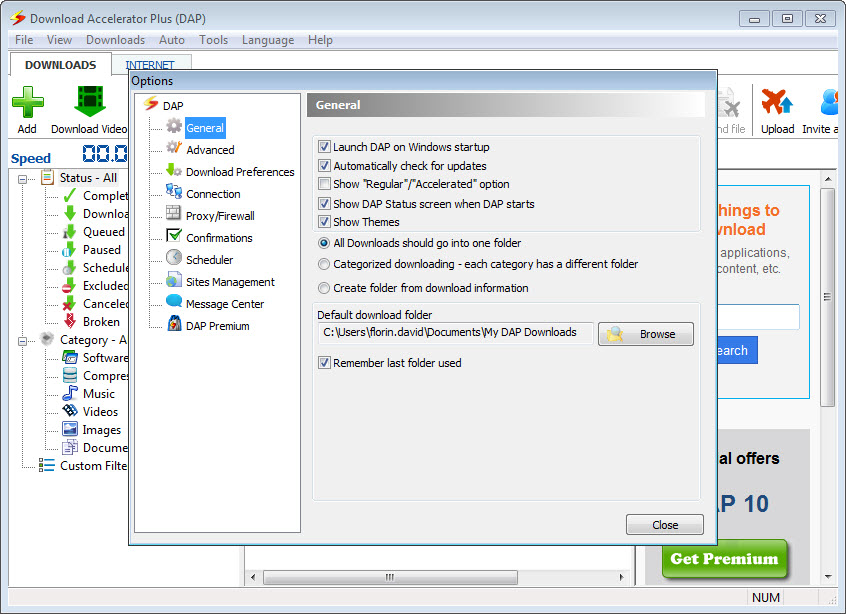The image size is (846, 614).
Task: Open the Tools menu
Action: 213,40
